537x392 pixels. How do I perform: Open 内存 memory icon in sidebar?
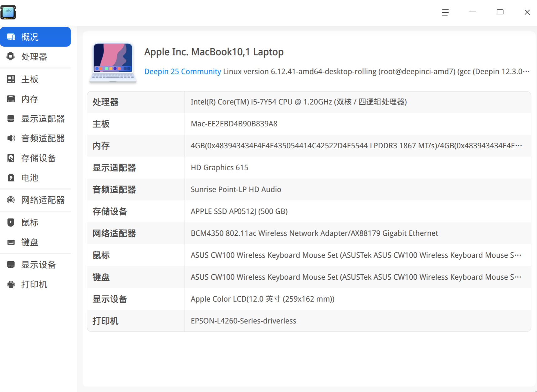point(11,99)
